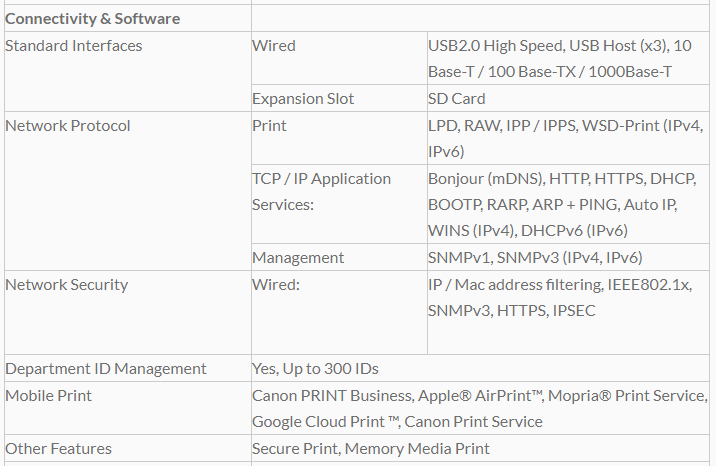Click the SD Card value cell

click(457, 98)
